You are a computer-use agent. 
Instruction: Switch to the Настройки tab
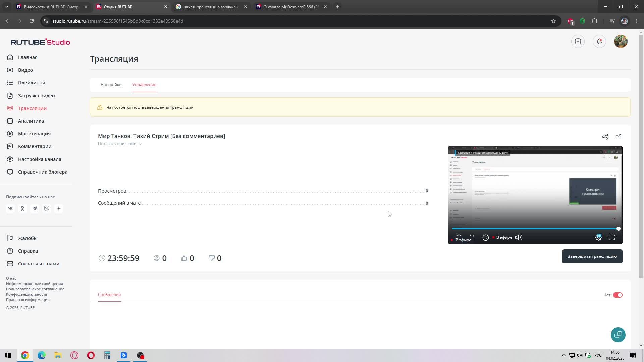tap(111, 85)
